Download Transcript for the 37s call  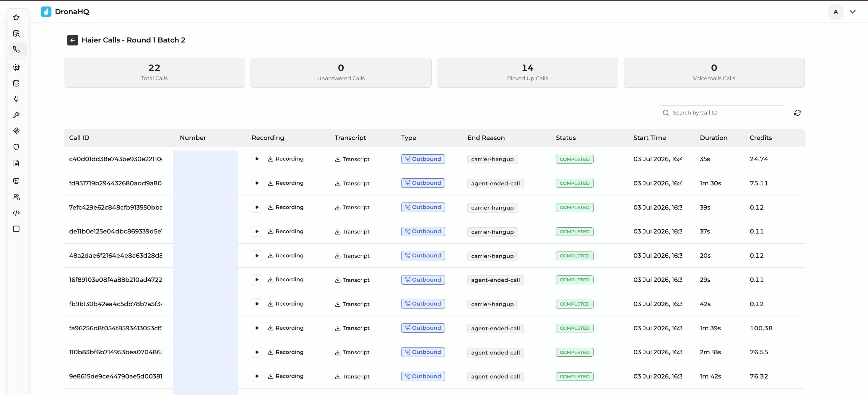click(x=352, y=232)
